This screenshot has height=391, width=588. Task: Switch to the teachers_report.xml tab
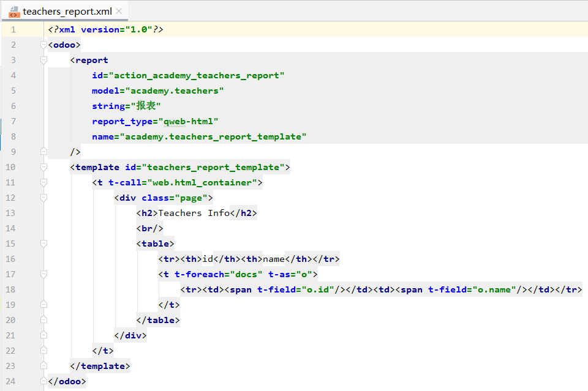tap(67, 12)
